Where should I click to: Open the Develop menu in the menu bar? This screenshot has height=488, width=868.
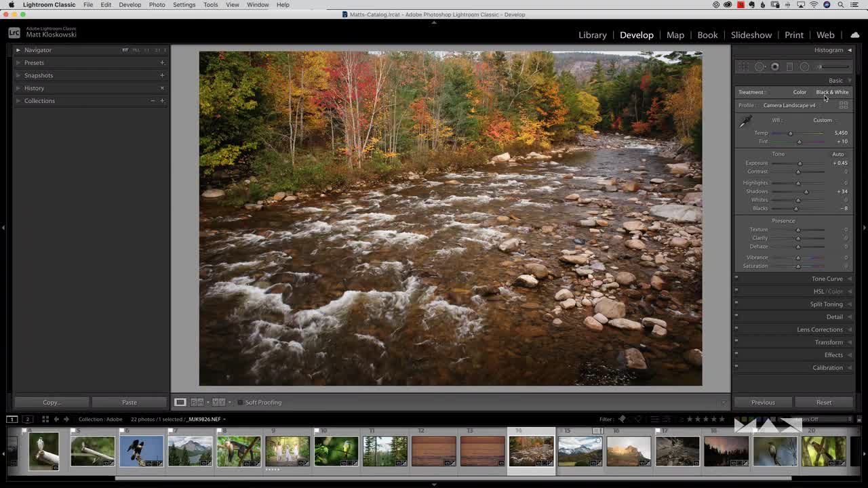[130, 5]
